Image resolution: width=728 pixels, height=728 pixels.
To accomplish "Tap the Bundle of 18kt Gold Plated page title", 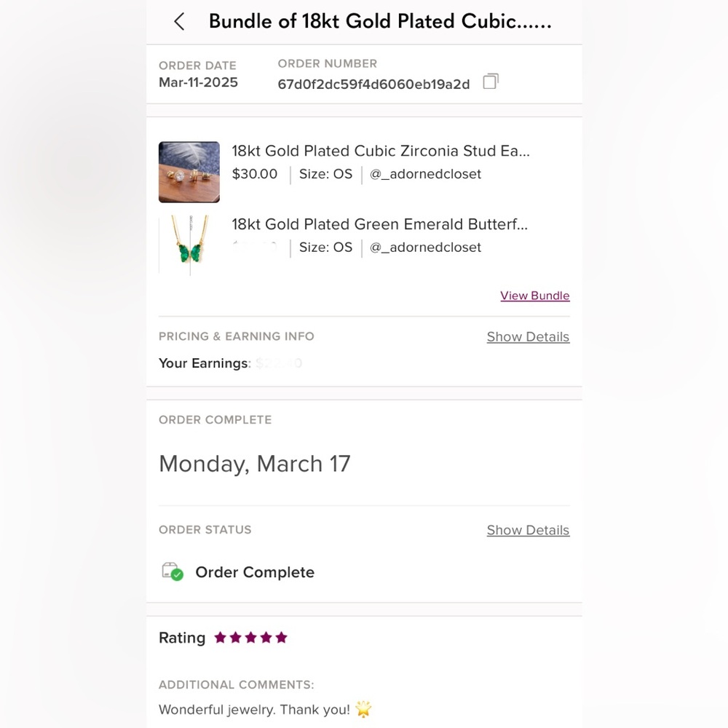I will point(380,21).
